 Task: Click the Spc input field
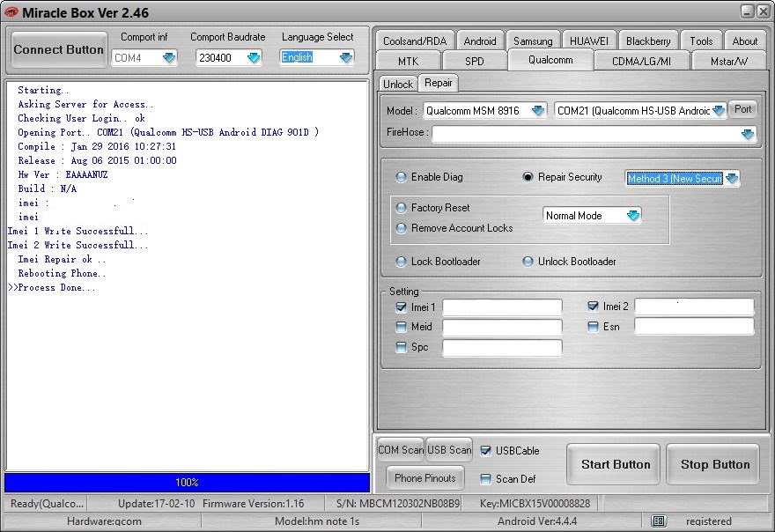pos(502,348)
